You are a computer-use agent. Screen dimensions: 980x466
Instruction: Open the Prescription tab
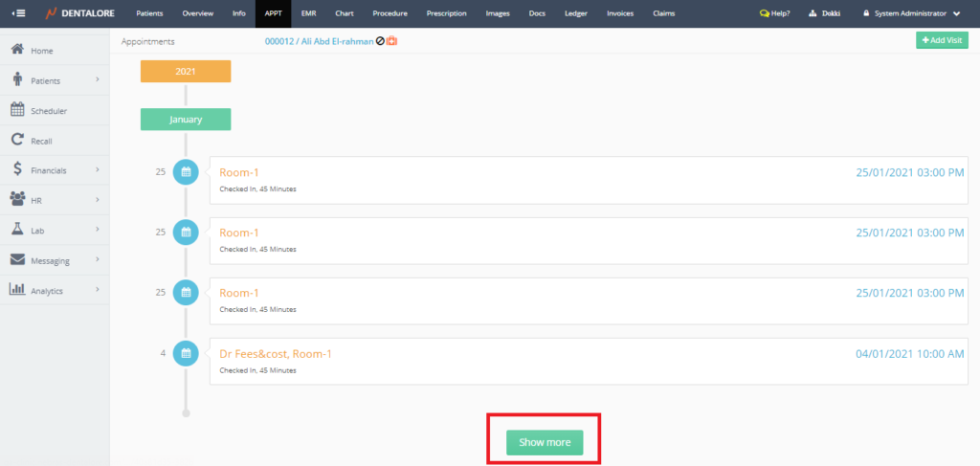(446, 13)
